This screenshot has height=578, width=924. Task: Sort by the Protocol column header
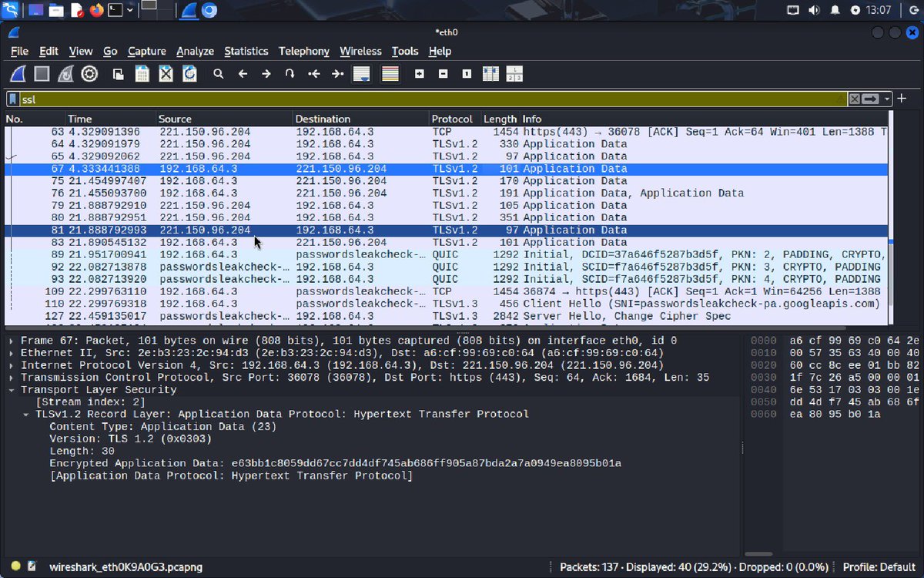(454, 119)
